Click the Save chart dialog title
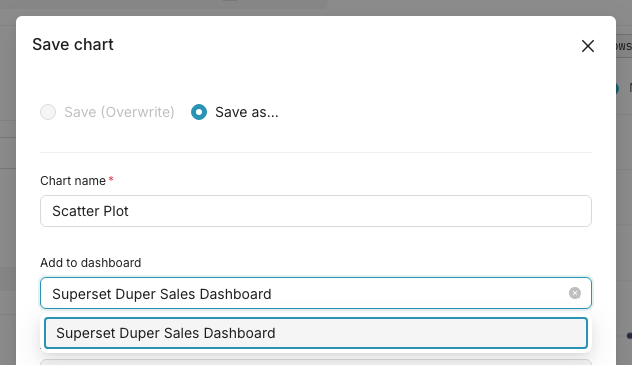 (x=73, y=44)
